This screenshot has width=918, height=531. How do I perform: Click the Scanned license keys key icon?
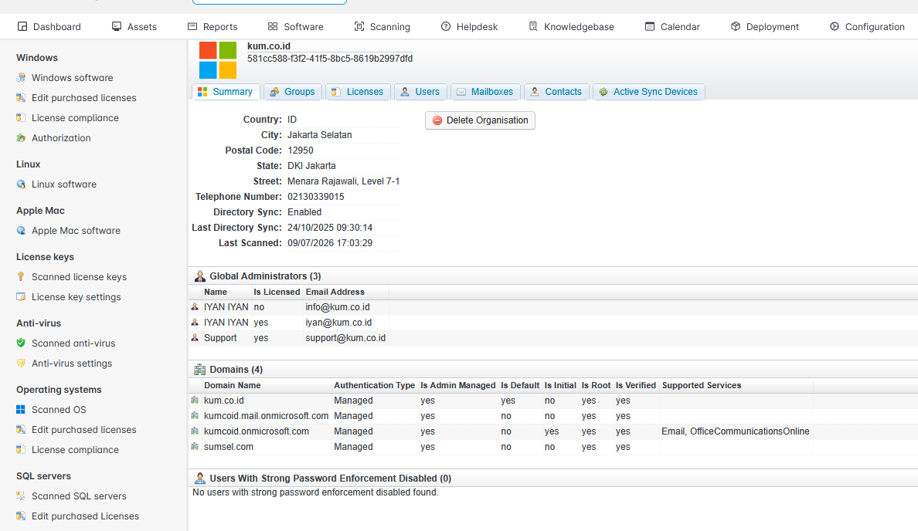[x=21, y=276]
